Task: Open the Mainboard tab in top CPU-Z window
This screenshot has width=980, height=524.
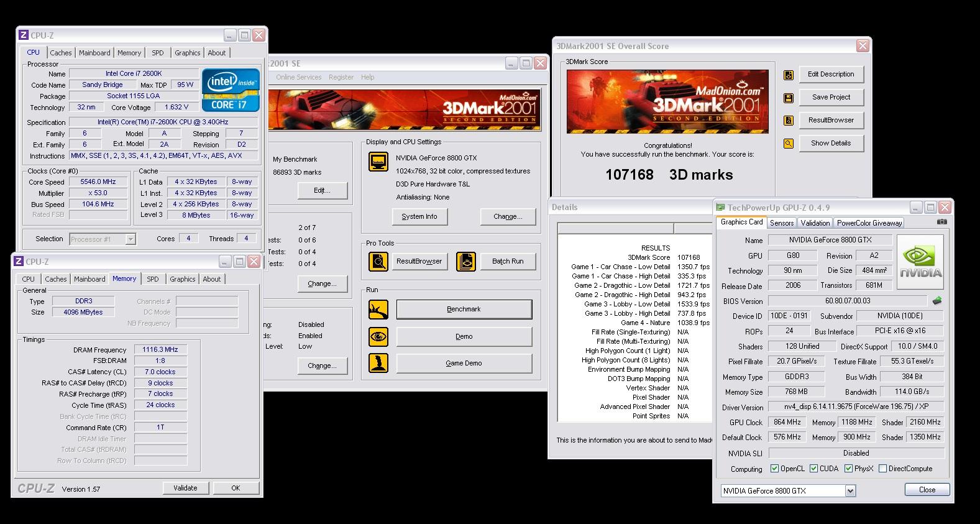Action: pos(94,53)
